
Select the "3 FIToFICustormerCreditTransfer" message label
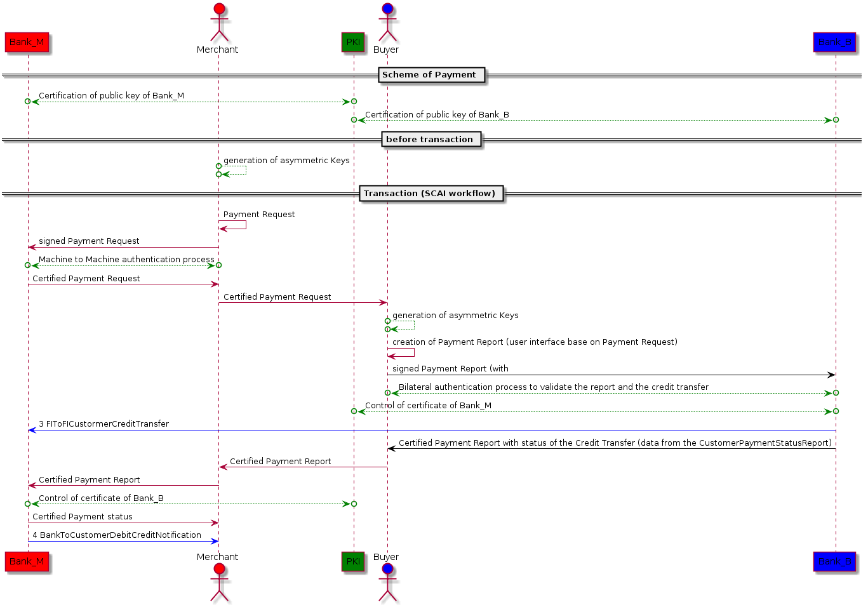coord(103,424)
